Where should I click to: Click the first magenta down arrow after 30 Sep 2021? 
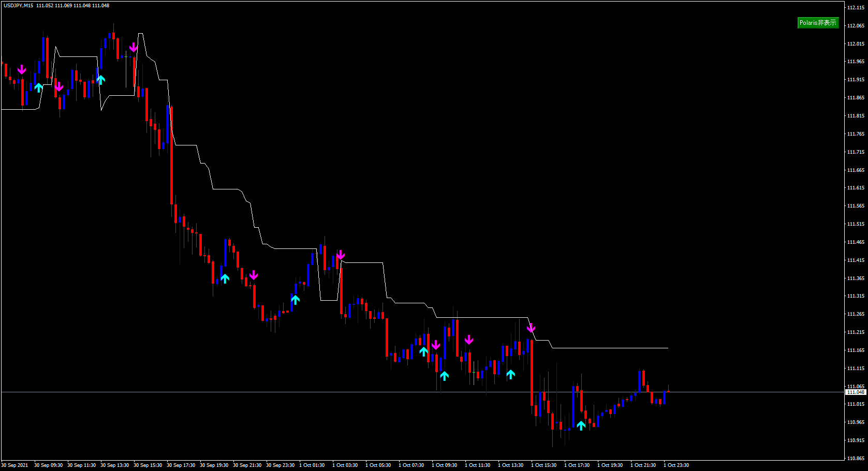point(22,70)
